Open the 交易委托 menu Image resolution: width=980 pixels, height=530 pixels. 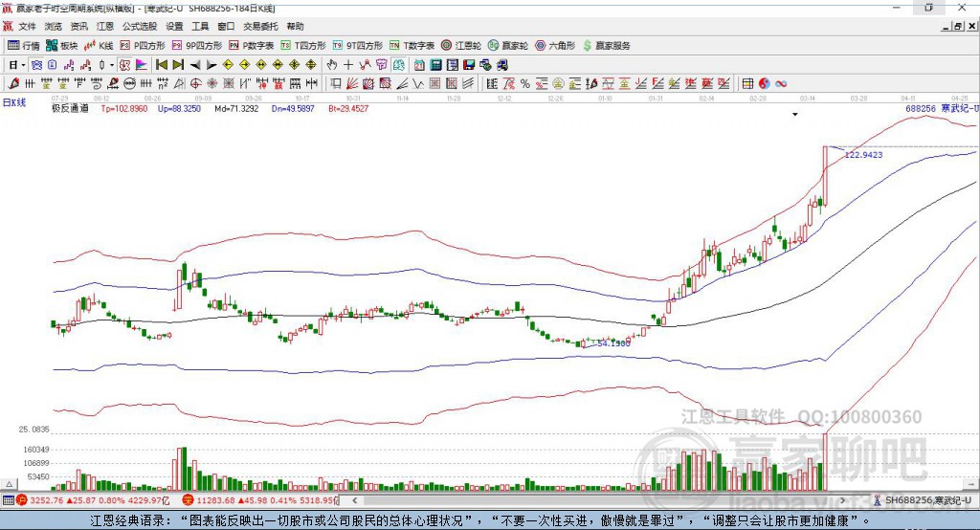pos(259,27)
